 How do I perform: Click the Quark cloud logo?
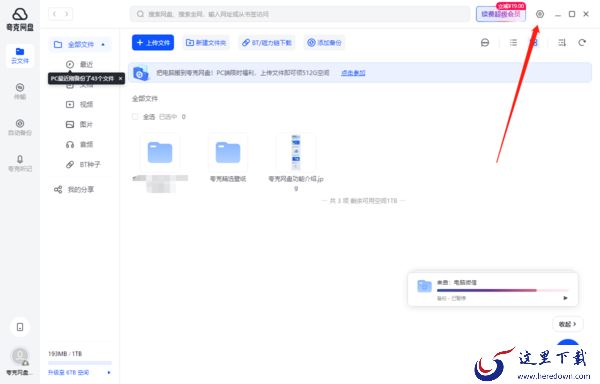click(x=20, y=15)
